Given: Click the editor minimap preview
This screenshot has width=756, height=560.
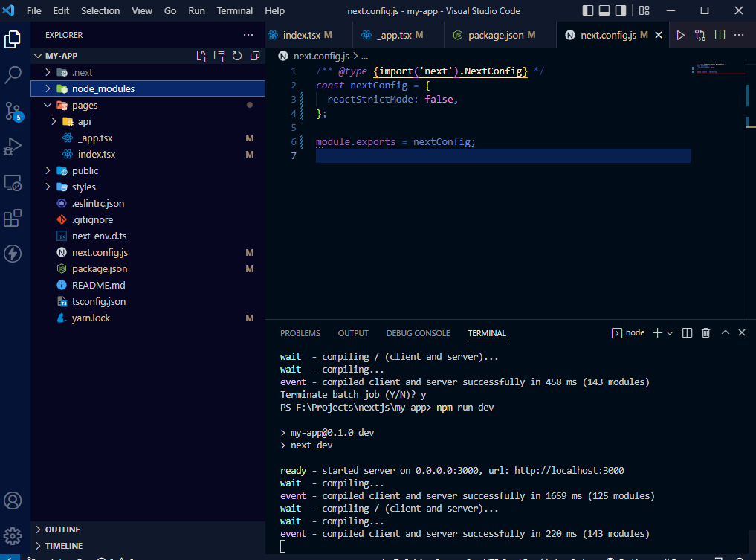Looking at the screenshot, I should point(717,69).
